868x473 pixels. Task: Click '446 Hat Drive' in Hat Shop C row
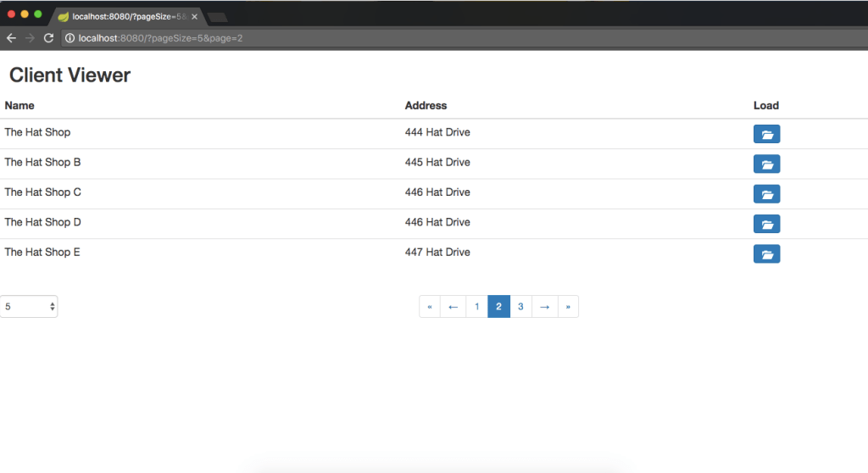tap(437, 192)
